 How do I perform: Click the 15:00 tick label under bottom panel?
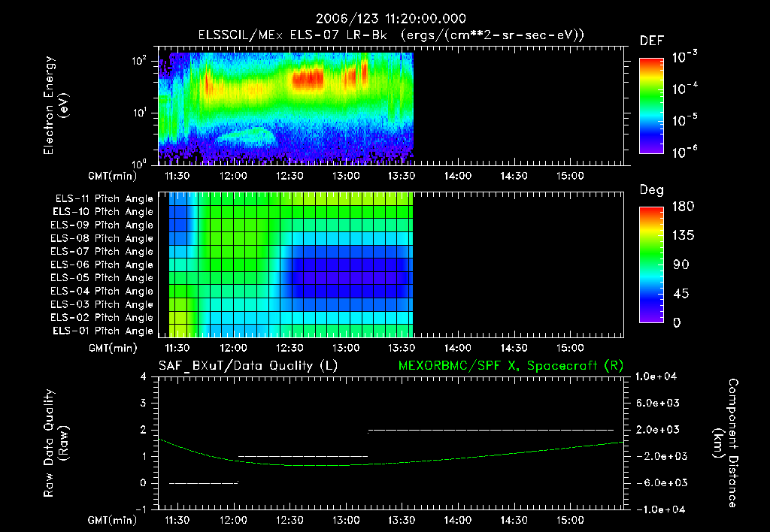pos(570,520)
